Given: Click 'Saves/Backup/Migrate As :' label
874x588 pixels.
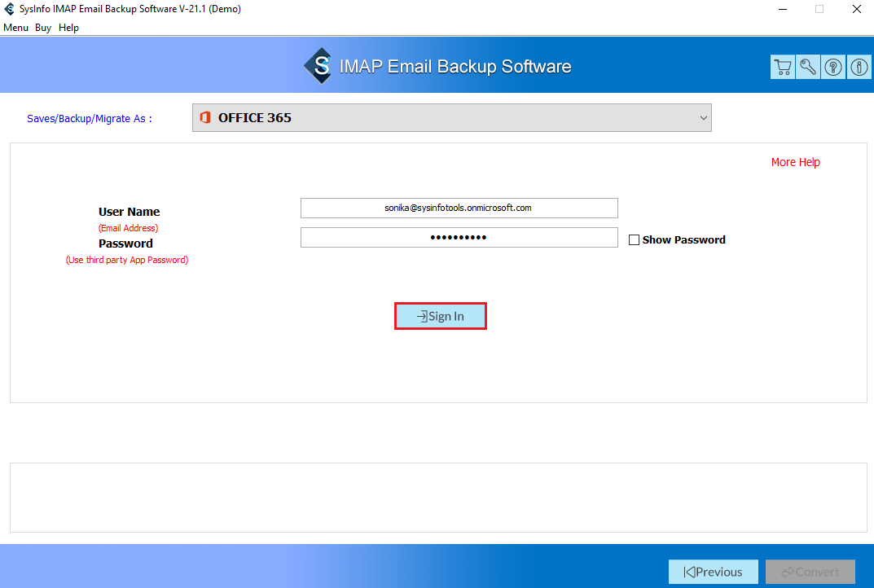Looking at the screenshot, I should tap(89, 119).
